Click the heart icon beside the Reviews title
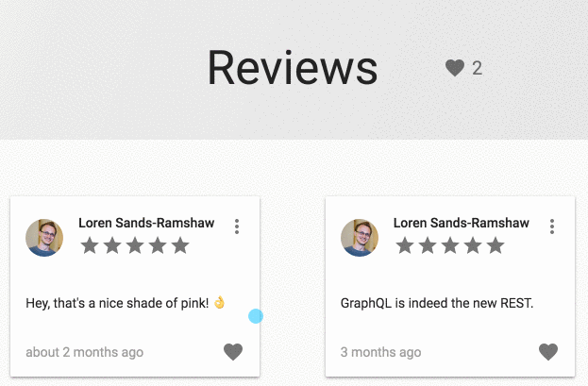588x386 pixels. pos(455,68)
